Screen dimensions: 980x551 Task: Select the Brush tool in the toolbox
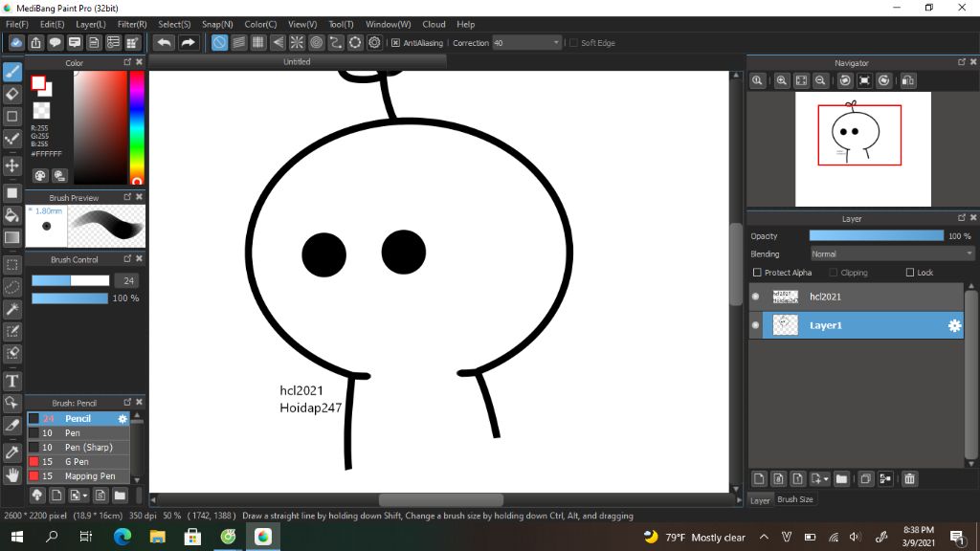(x=12, y=72)
